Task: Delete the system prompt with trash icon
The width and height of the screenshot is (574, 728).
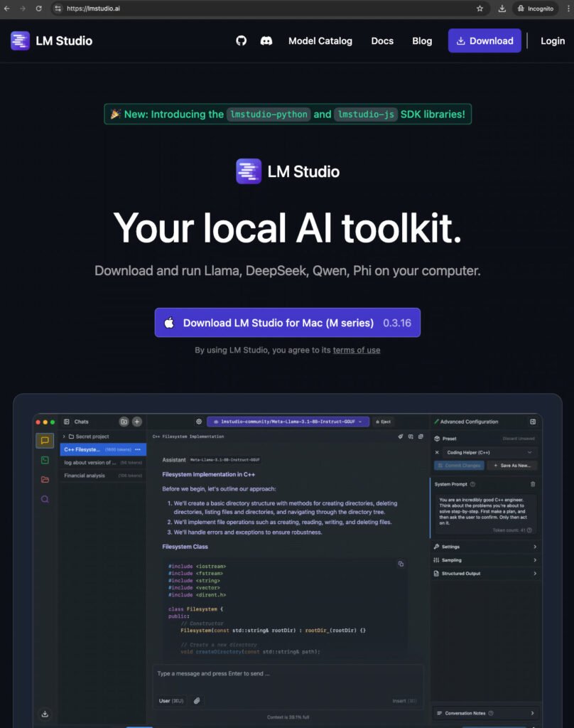Action: click(533, 483)
